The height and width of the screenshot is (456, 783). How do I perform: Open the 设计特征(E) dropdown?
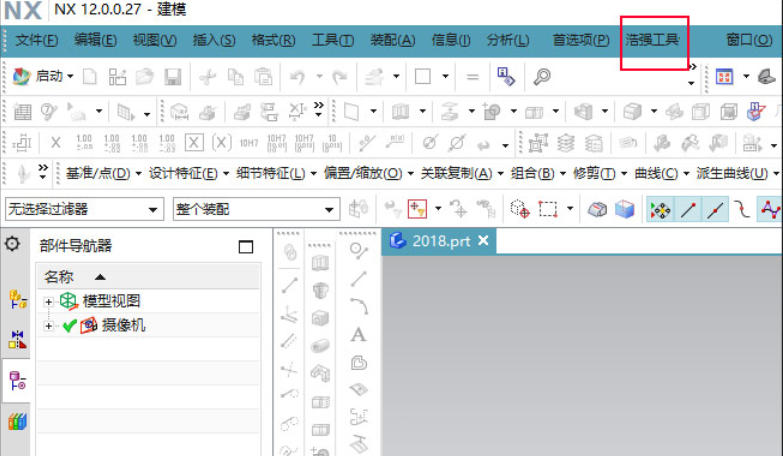tap(189, 173)
